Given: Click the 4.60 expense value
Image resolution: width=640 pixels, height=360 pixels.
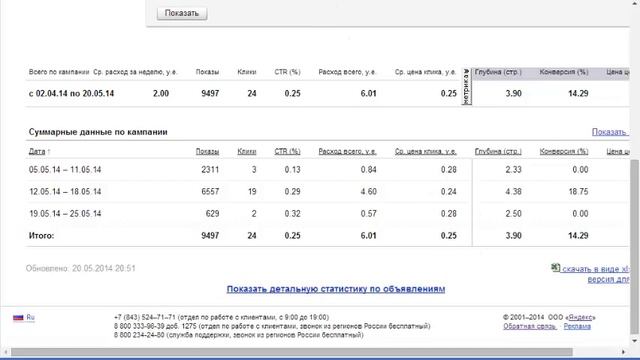Looking at the screenshot, I should (x=369, y=192).
